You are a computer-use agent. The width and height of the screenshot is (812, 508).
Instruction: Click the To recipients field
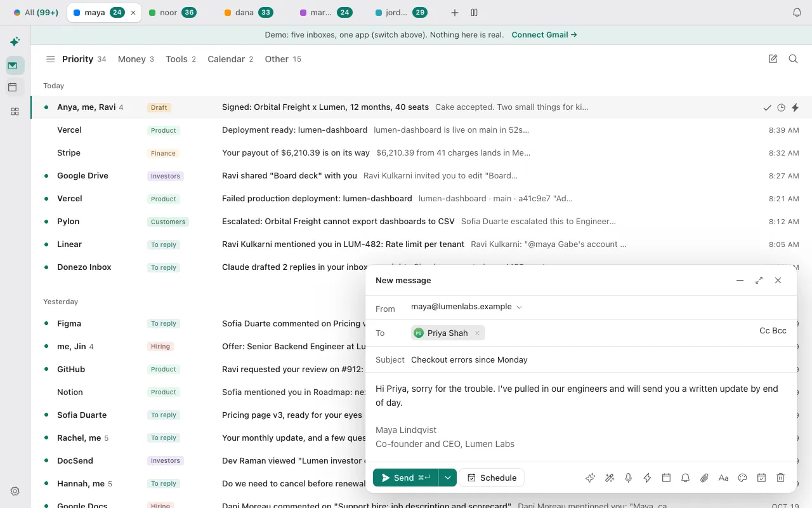580,333
